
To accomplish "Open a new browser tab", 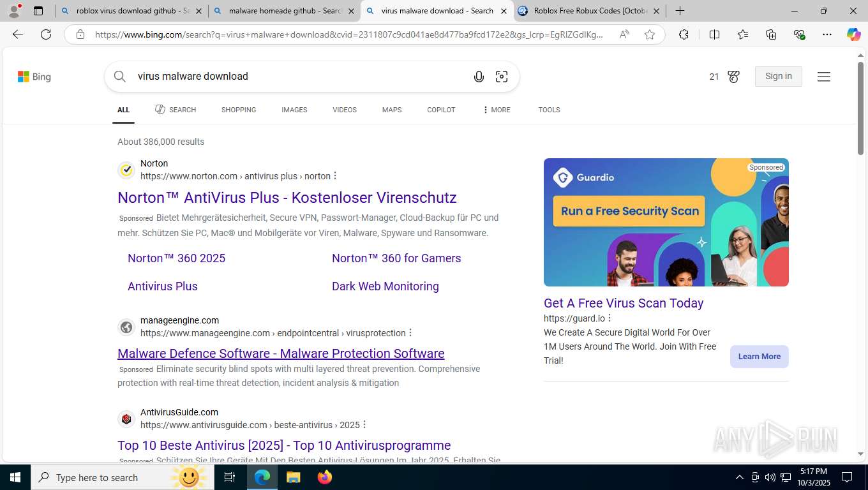I will pos(680,11).
